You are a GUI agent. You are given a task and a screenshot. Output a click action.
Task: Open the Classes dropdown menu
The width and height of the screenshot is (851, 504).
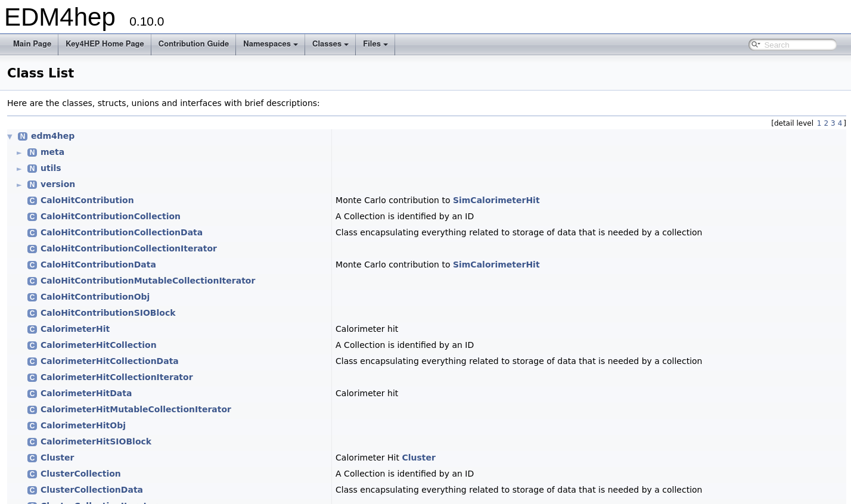pos(330,44)
